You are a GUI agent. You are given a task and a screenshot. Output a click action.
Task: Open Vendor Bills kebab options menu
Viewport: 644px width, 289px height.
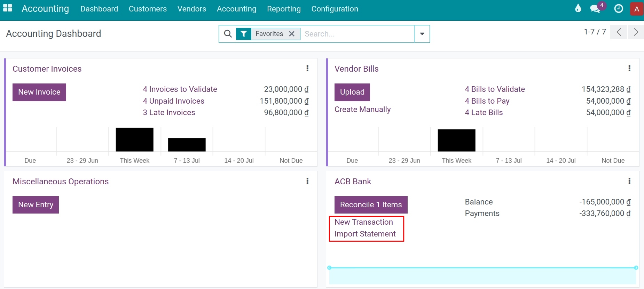629,69
